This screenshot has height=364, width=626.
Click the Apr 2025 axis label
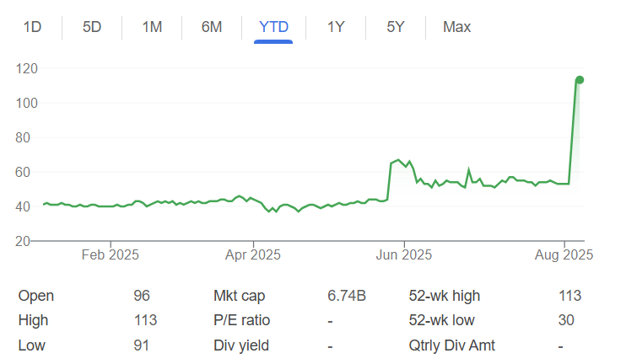point(254,254)
